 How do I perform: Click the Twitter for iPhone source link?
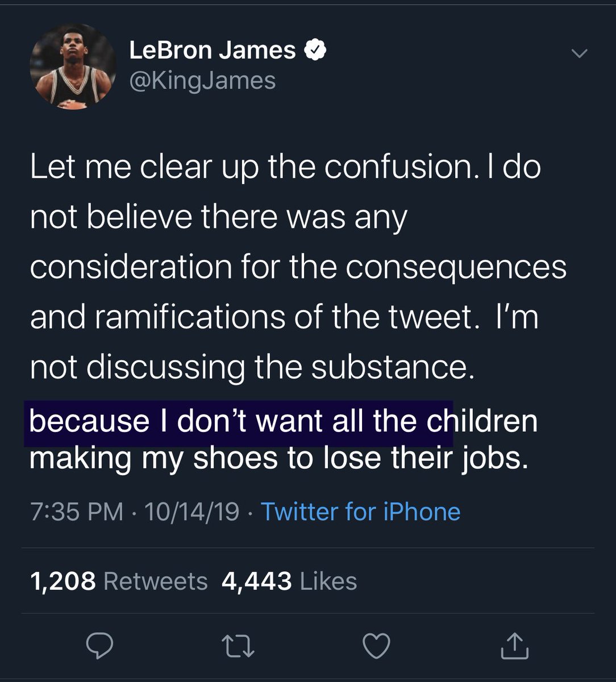click(x=360, y=511)
